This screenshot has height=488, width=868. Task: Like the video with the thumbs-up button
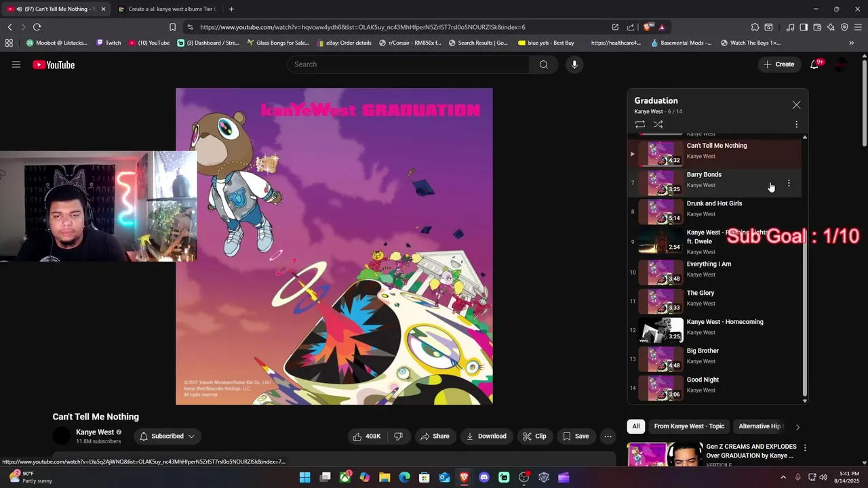(x=366, y=436)
